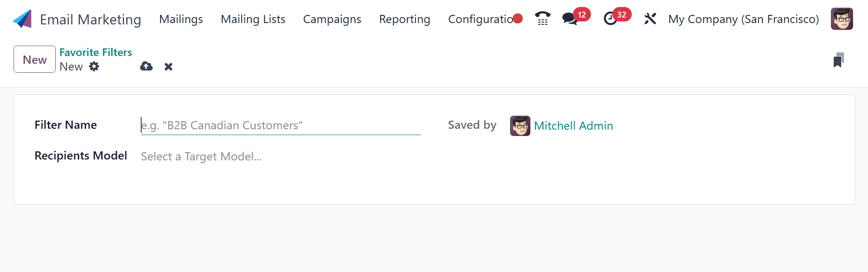Click the Email Marketing paper plane logo
Image resolution: width=868 pixels, height=272 pixels.
click(x=22, y=19)
